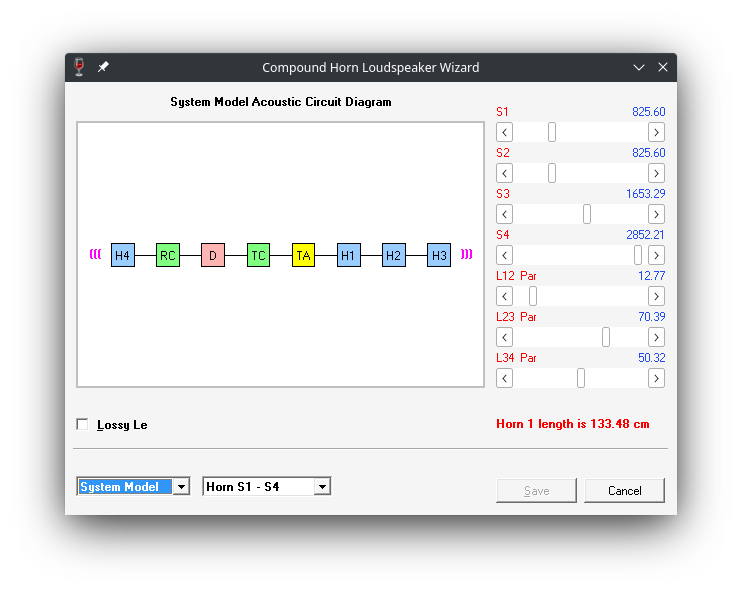
Task: Increase S3 with right arrow
Action: tap(656, 214)
